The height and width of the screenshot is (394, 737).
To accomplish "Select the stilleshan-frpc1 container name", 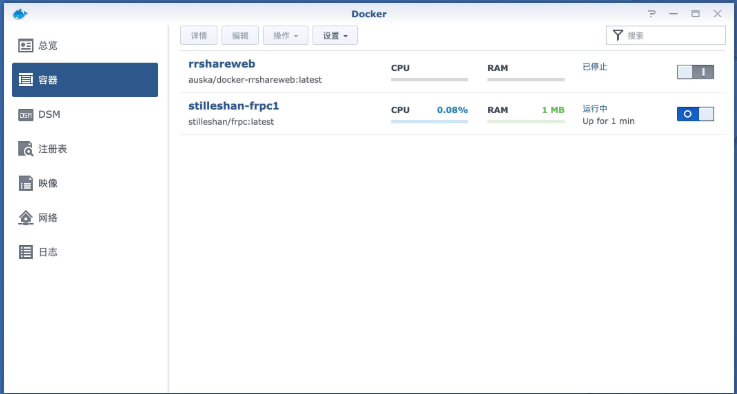I will [234, 106].
